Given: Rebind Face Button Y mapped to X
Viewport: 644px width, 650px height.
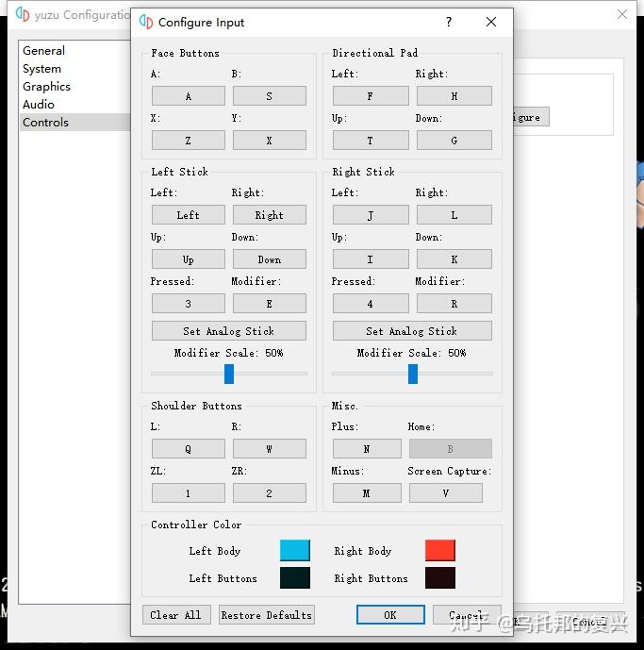Looking at the screenshot, I should [270, 141].
